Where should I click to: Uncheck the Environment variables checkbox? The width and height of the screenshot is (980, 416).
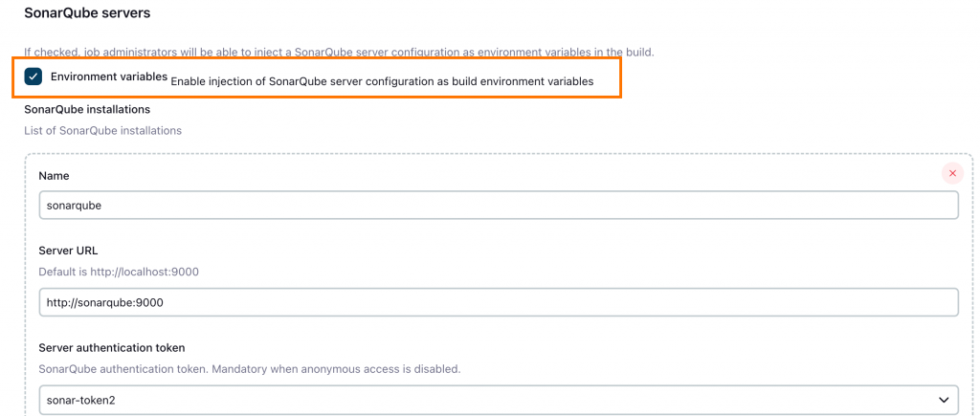(33, 77)
